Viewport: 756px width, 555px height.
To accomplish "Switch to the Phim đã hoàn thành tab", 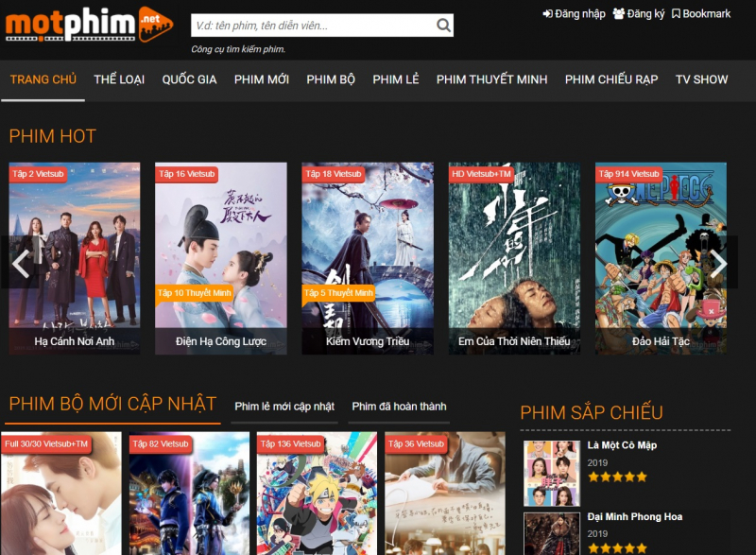I will click(401, 404).
